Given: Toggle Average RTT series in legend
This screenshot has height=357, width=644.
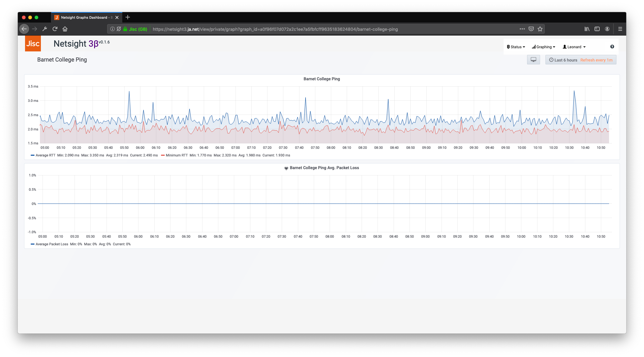Looking at the screenshot, I should [x=45, y=155].
